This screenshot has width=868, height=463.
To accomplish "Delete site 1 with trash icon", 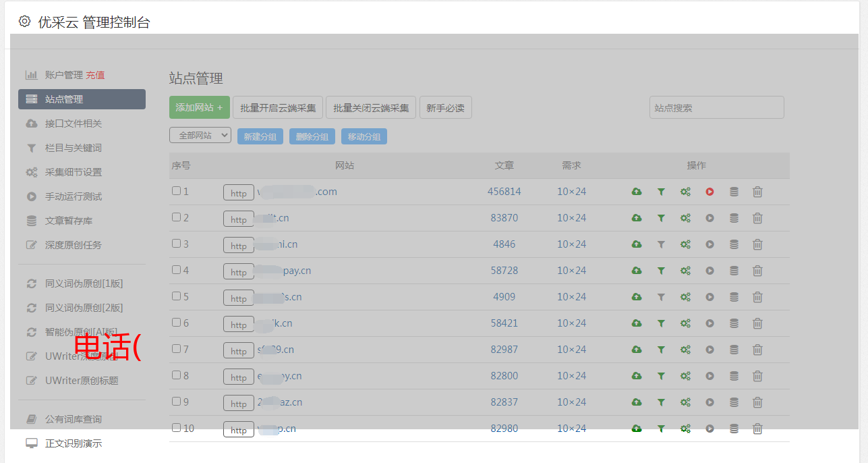I will click(x=757, y=192).
